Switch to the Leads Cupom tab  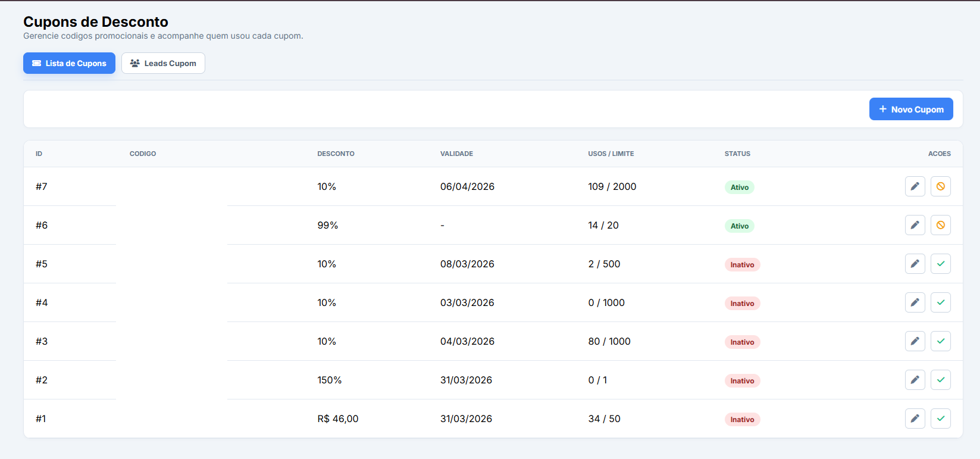163,63
